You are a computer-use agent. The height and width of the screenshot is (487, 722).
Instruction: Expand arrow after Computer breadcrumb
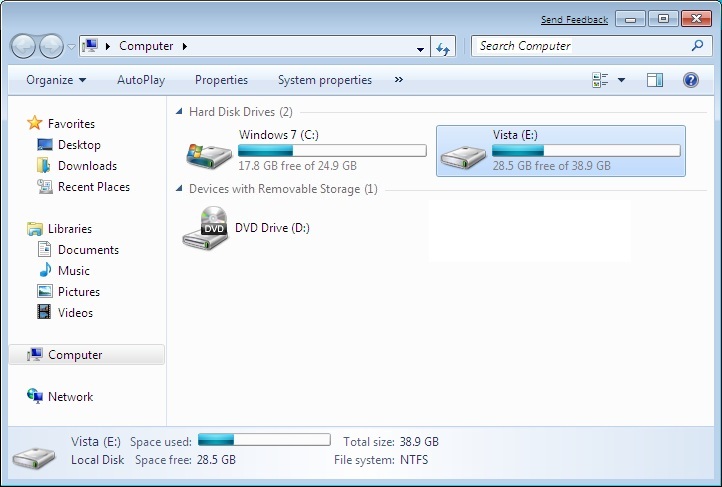185,46
